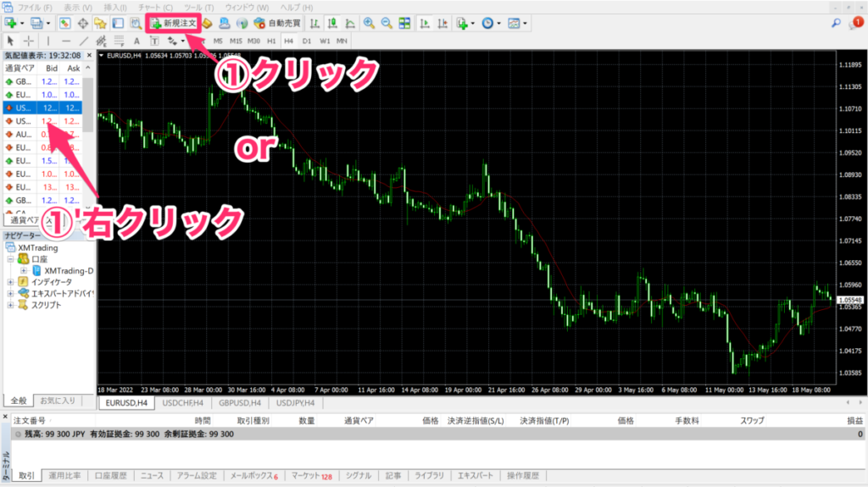868x487 pixels.
Task: Open the Indicators dropdown arrow
Action: pyautogui.click(x=472, y=23)
